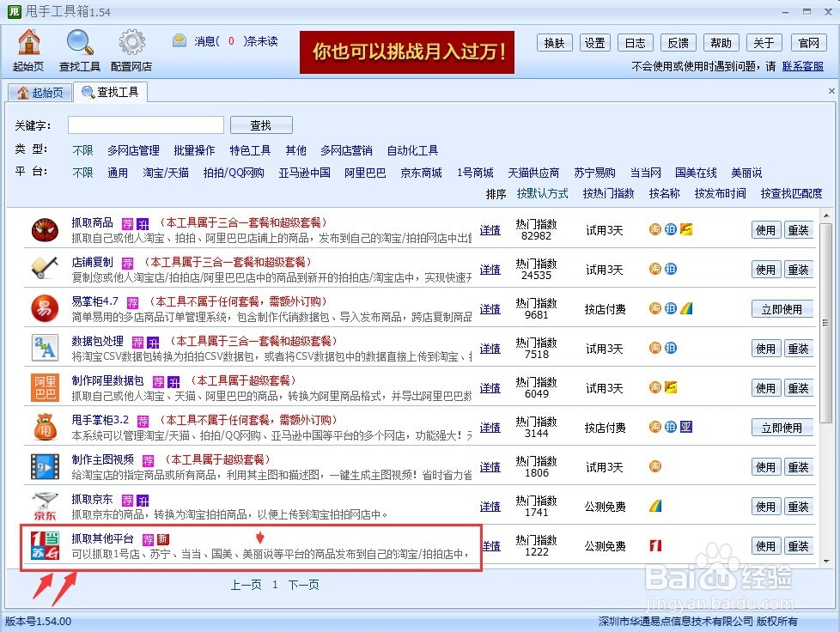Click 立即使用 for 易掌柜4.7

(x=782, y=308)
